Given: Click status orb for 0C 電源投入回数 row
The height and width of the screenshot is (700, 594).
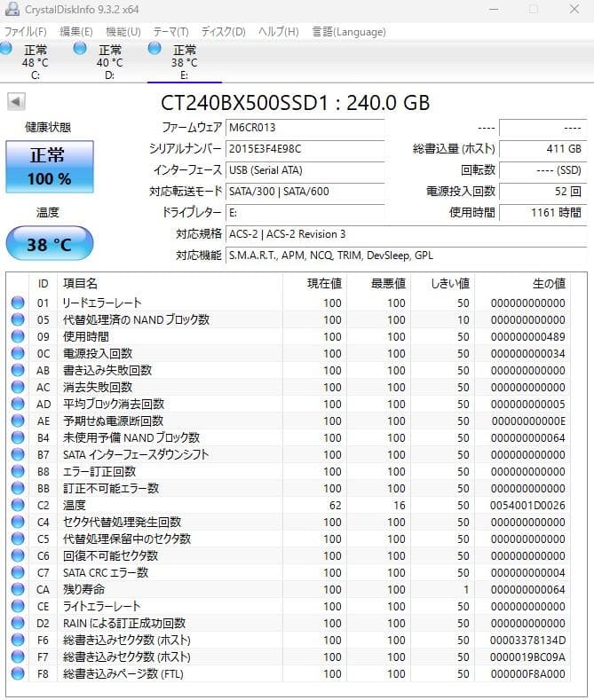Looking at the screenshot, I should [18, 354].
